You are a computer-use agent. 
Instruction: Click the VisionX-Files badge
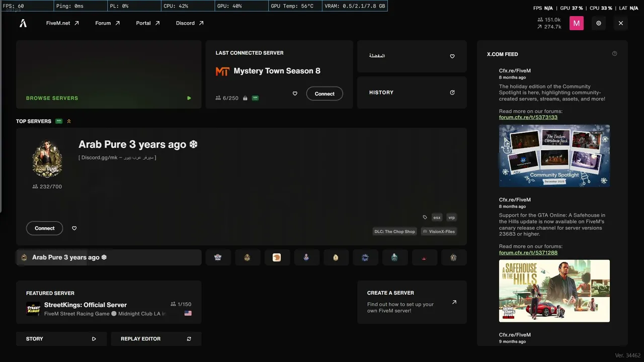pyautogui.click(x=439, y=232)
